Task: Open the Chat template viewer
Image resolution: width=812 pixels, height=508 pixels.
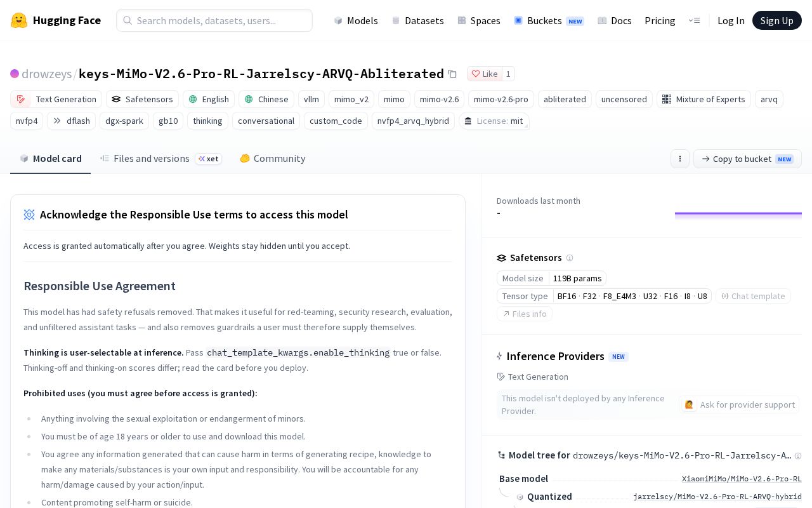Action: [x=753, y=296]
